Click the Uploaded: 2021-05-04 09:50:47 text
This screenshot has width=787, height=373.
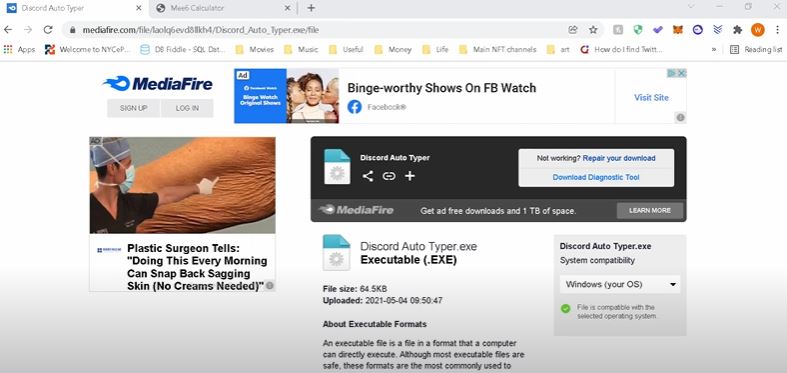[382, 301]
